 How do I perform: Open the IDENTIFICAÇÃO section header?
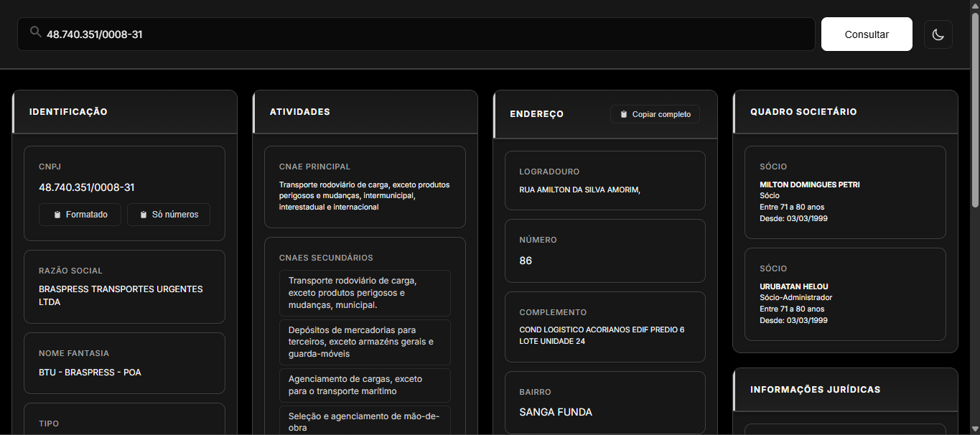tap(67, 111)
